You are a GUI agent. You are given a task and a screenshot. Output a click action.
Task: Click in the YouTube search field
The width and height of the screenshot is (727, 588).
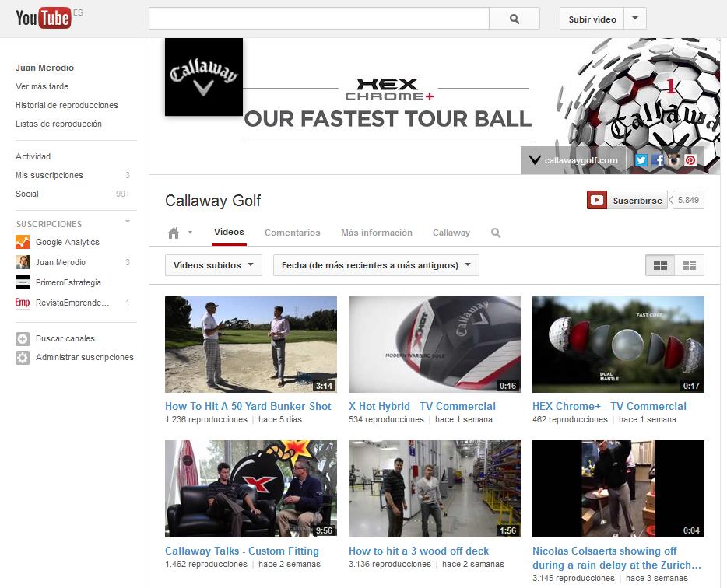(x=319, y=19)
